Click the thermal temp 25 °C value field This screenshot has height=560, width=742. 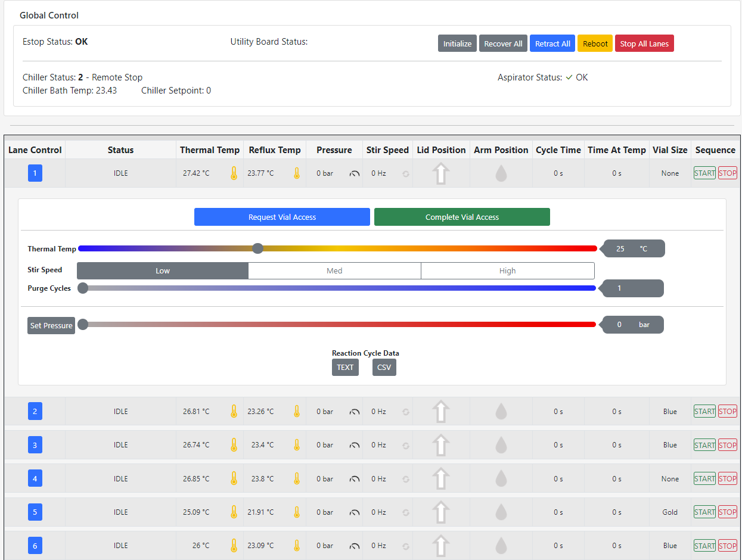tap(632, 248)
